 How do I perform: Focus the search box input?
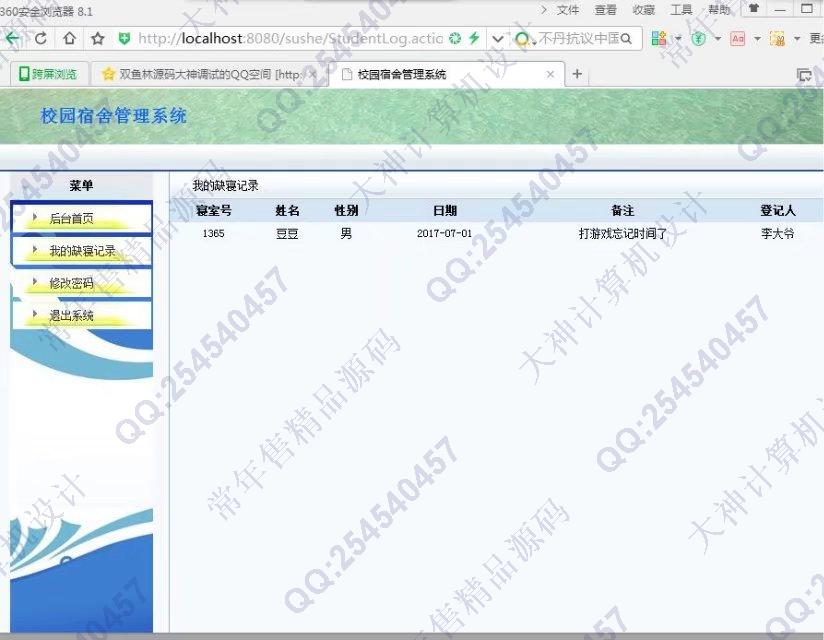(578, 38)
